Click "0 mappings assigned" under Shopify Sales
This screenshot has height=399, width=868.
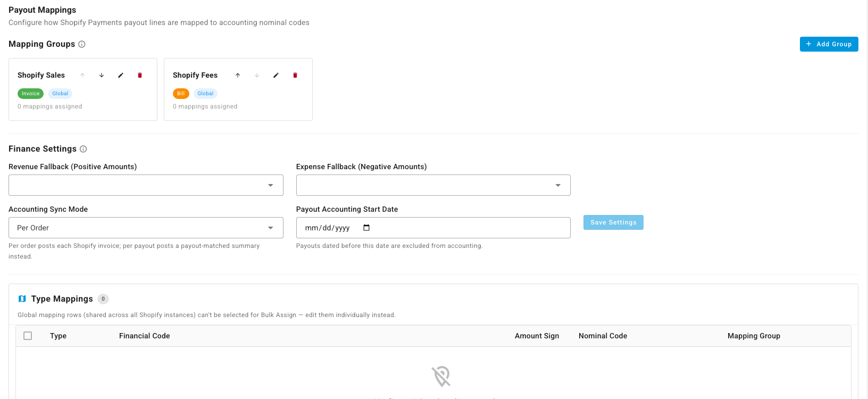[50, 106]
